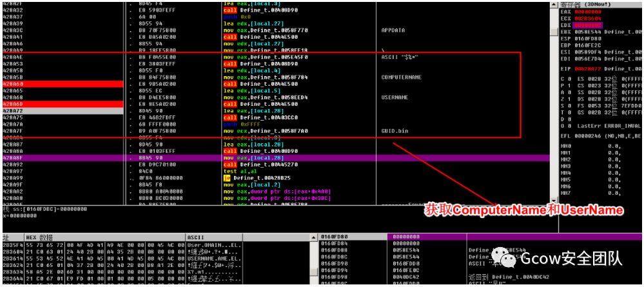Select stack address 0160FD98
The height and width of the screenshot is (287, 644).
point(334,277)
